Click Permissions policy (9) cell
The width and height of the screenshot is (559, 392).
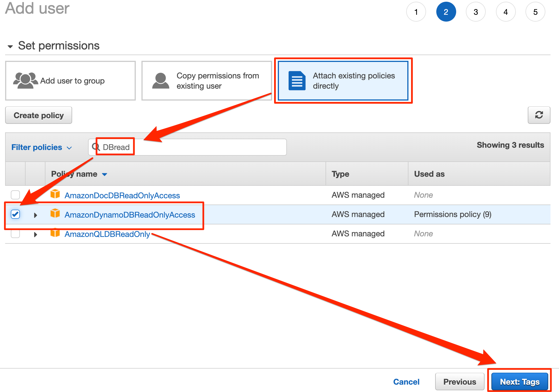pyautogui.click(x=453, y=214)
